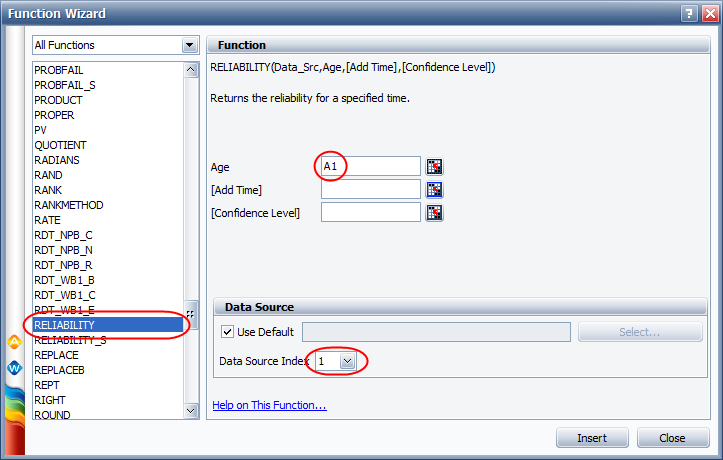
Task: Open the Help on This Function link
Action: (x=269, y=405)
